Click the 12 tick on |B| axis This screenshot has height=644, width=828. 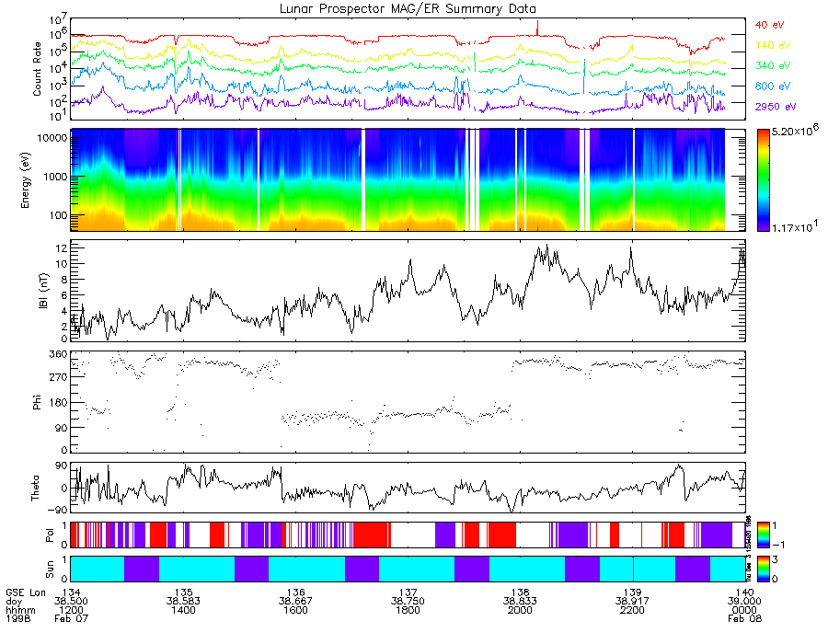pos(61,247)
